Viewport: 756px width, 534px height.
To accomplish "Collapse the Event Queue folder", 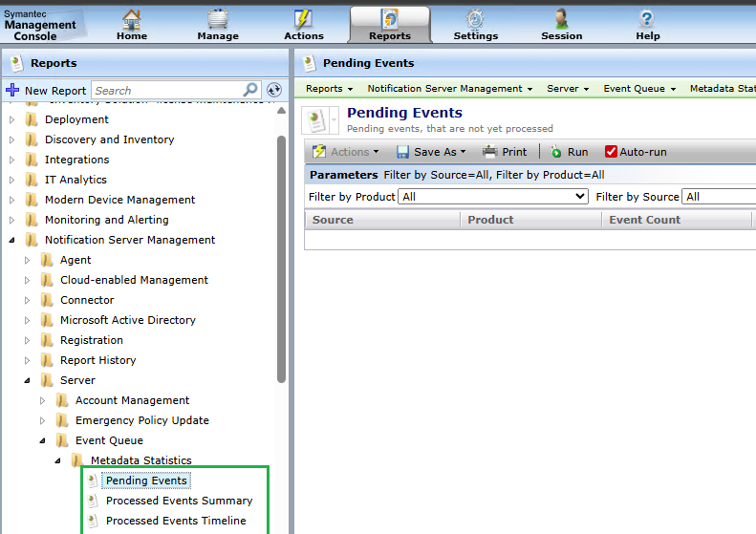I will [43, 440].
